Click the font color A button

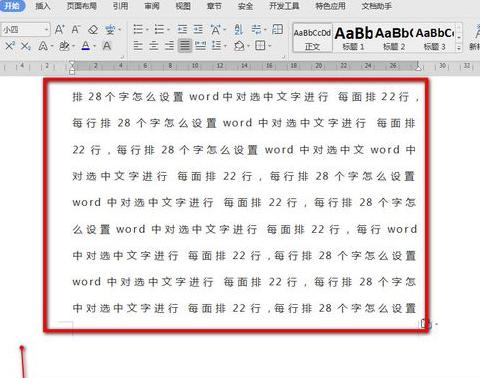click(86, 46)
